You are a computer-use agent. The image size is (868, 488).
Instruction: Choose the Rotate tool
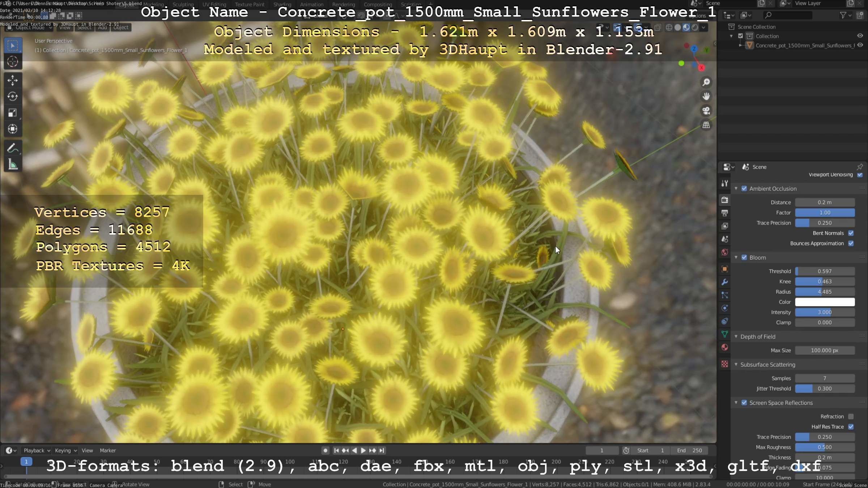pos(13,97)
